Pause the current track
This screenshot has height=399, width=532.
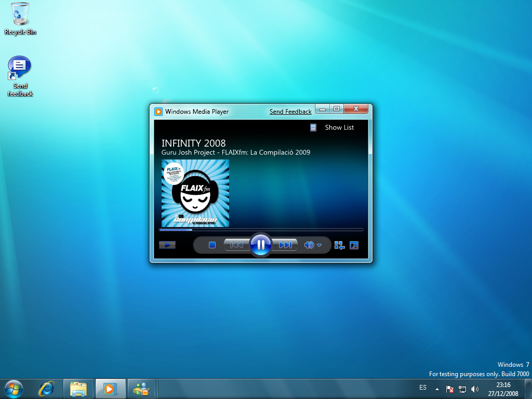[x=261, y=245]
